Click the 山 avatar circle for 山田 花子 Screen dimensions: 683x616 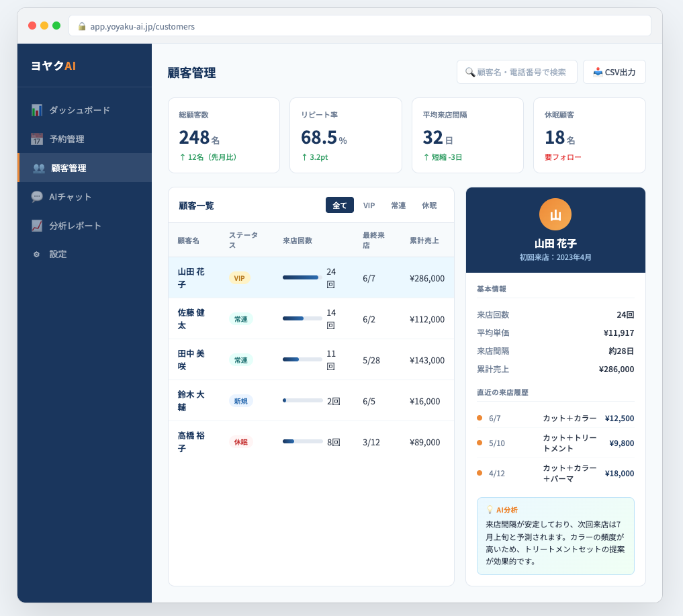[555, 215]
